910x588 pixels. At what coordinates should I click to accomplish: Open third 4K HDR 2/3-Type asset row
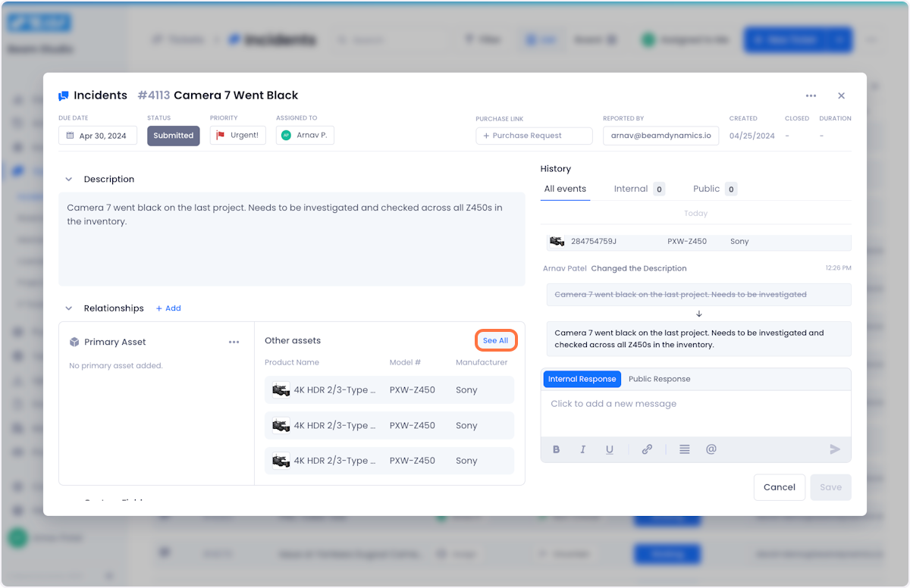coord(389,461)
